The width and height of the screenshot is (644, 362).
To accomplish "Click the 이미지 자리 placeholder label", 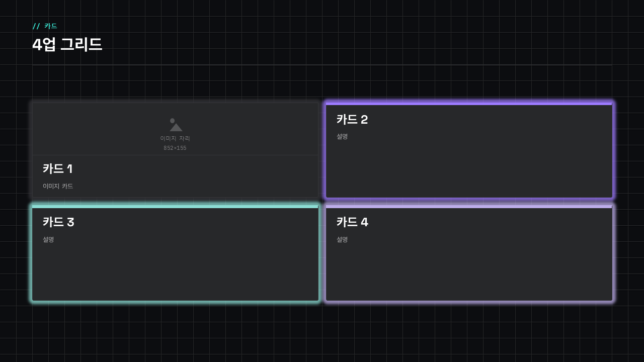I will pyautogui.click(x=175, y=138).
